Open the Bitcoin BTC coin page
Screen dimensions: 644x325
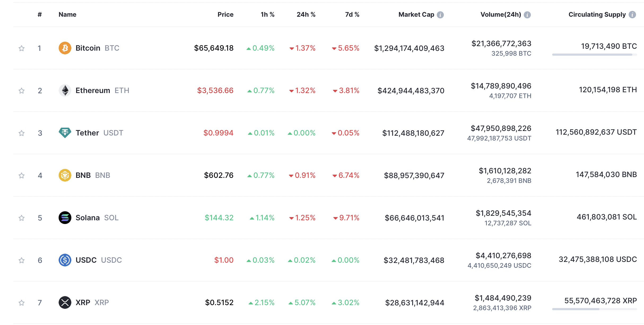point(97,48)
